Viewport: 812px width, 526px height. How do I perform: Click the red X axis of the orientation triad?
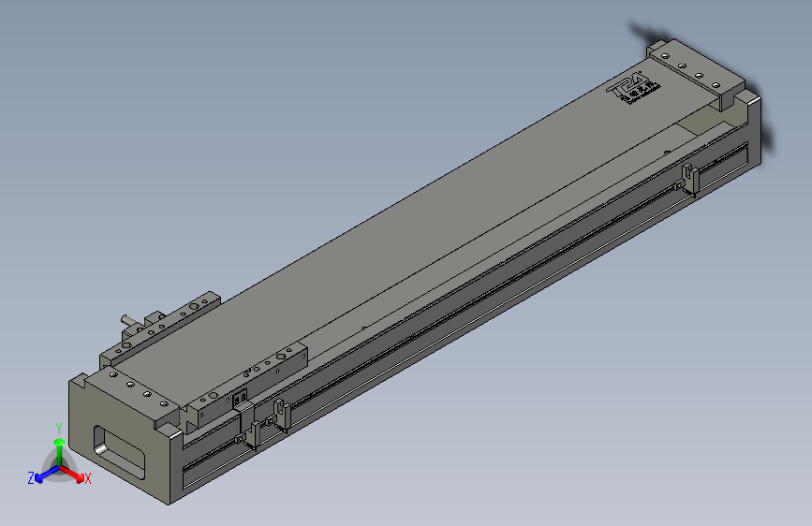(x=73, y=475)
